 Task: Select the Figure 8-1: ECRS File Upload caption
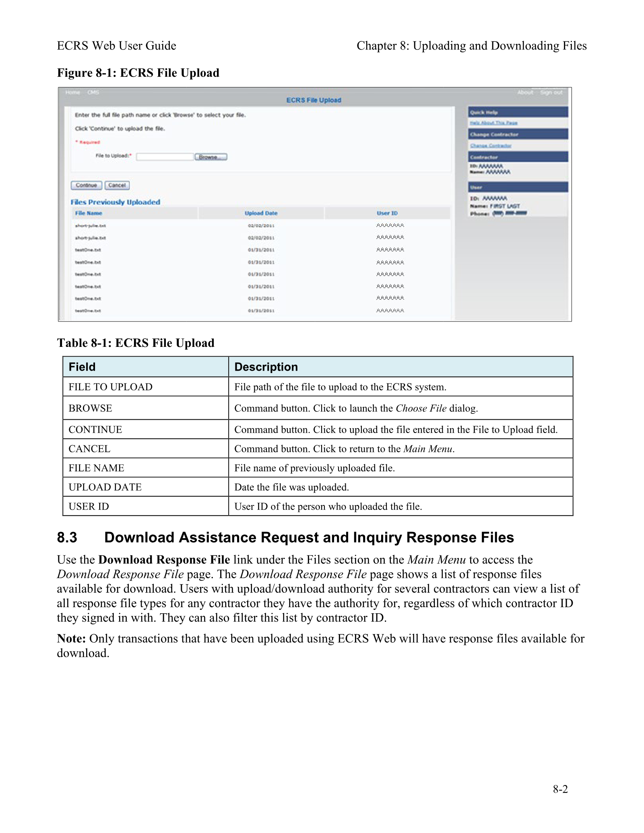pos(138,73)
